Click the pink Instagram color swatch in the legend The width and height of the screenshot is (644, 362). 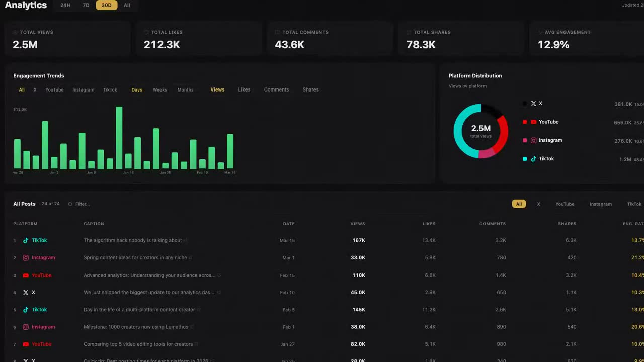(525, 140)
